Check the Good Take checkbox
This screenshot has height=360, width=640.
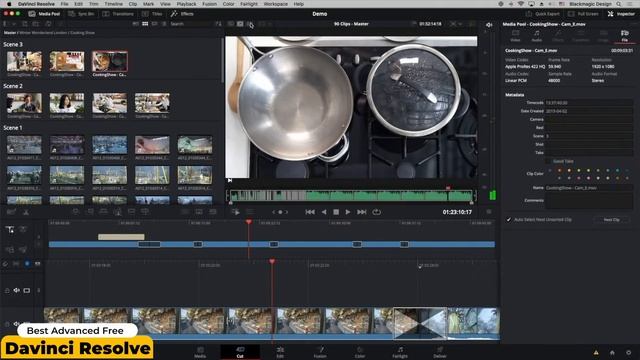coord(548,161)
